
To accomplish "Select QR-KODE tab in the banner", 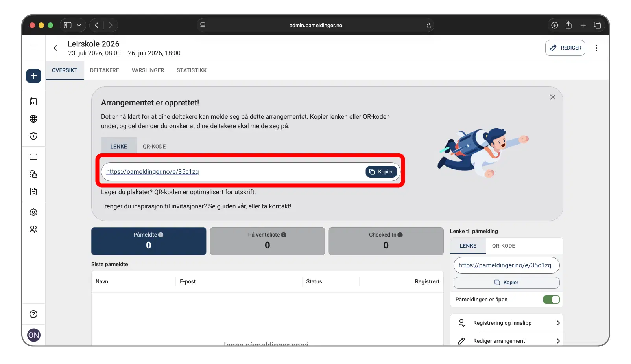I will pyautogui.click(x=154, y=147).
